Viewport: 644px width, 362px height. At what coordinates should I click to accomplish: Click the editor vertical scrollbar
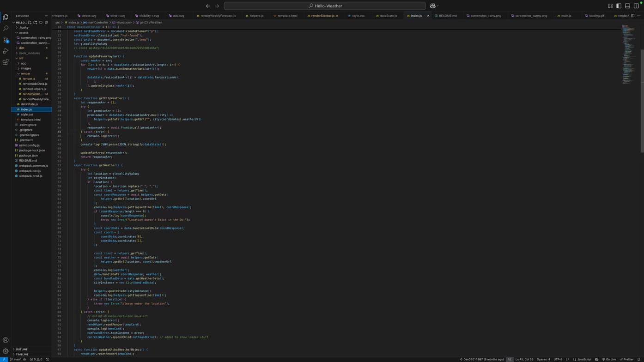[x=642, y=102]
